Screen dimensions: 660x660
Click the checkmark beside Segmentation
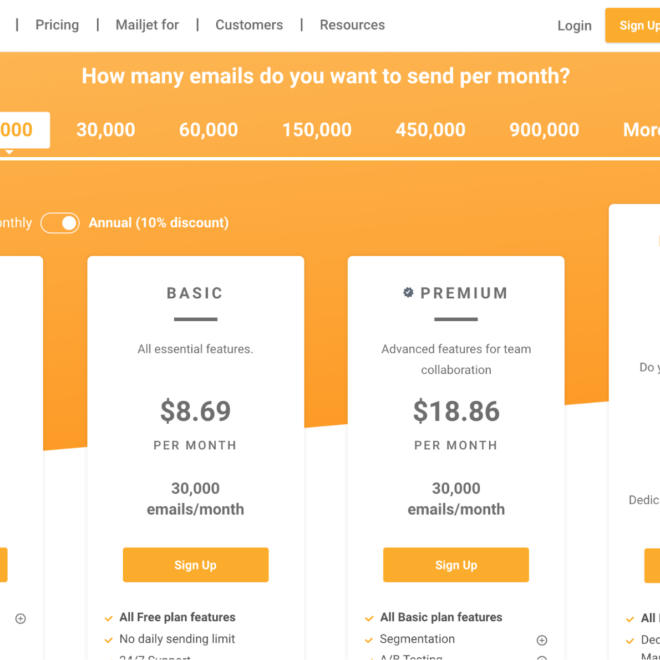coord(369,640)
